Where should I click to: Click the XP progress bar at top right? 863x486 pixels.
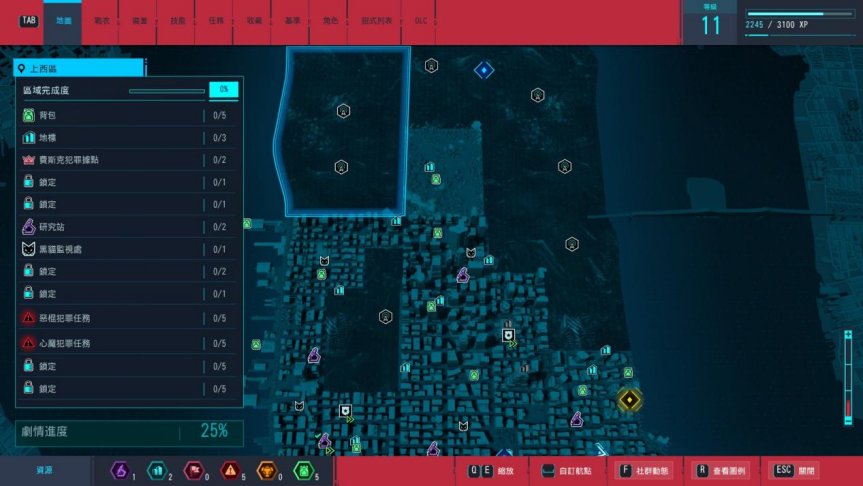coord(800,14)
